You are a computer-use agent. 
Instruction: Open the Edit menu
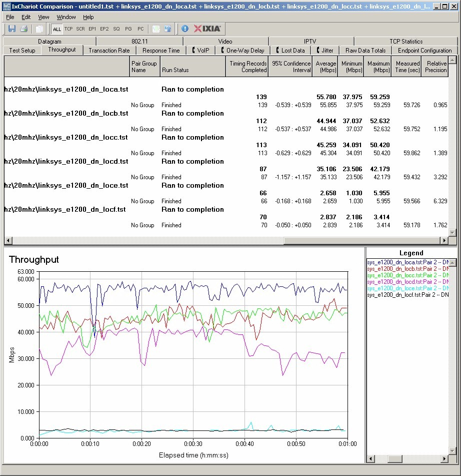click(26, 17)
